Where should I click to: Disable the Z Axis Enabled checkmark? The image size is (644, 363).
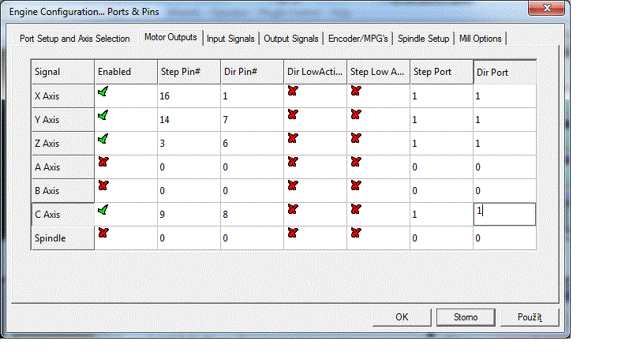click(103, 139)
